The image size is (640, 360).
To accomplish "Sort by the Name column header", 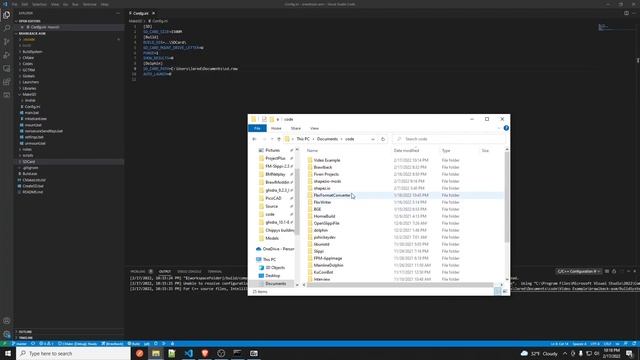I will coord(312,151).
